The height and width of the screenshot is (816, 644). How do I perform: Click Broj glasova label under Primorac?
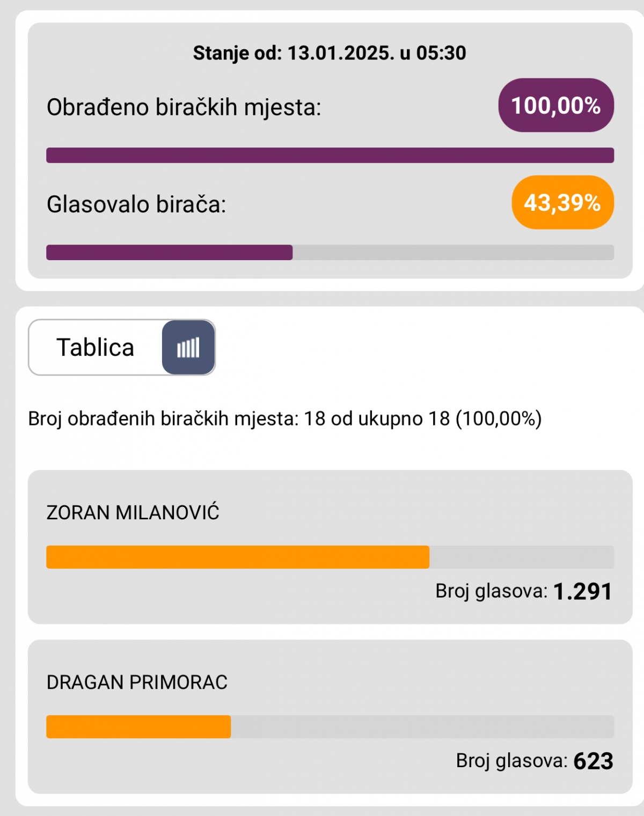[511, 761]
